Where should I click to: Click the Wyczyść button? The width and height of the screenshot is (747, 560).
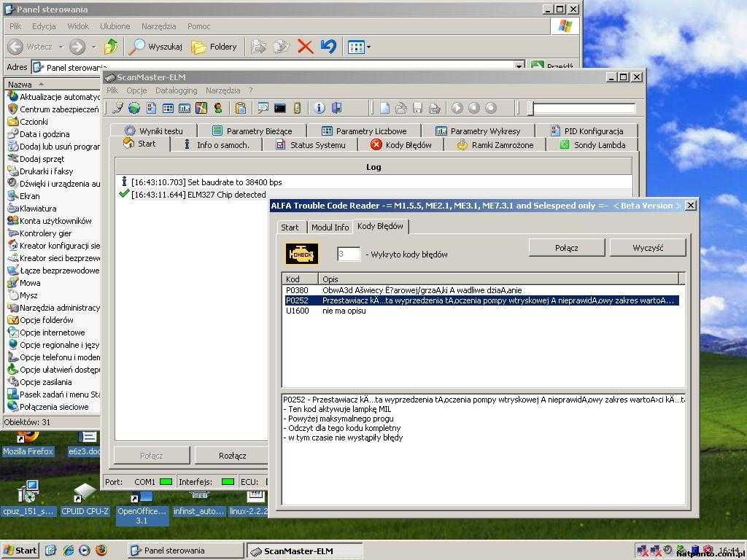pyautogui.click(x=648, y=248)
